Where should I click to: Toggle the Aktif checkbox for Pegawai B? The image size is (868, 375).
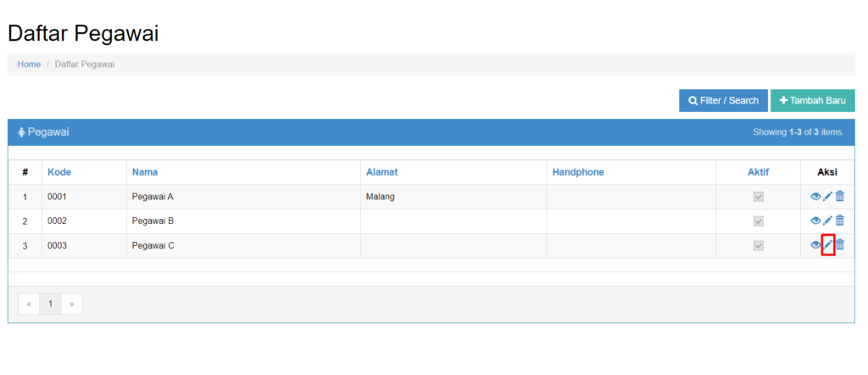(x=759, y=221)
